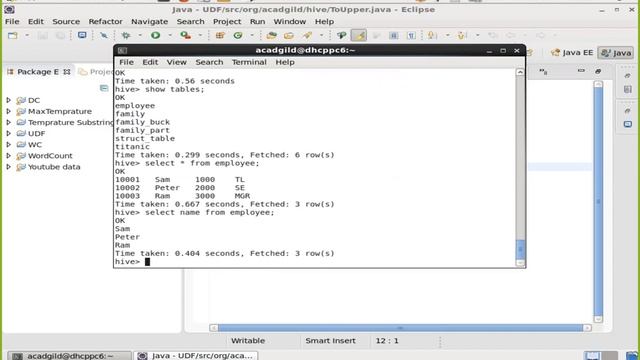The height and width of the screenshot is (360, 640).
Task: Click the Run External Tools icon
Action: tap(186, 36)
